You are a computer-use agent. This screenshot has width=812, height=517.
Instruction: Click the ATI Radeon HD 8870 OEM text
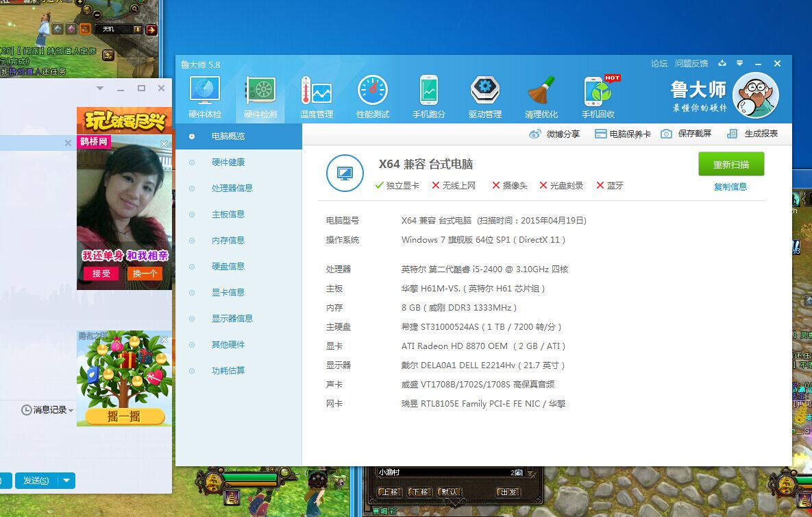(x=455, y=346)
